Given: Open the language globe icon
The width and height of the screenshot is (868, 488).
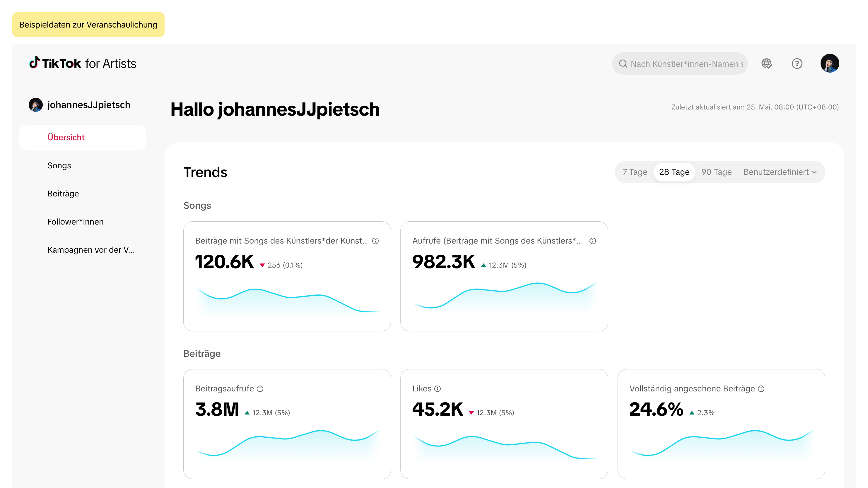Looking at the screenshot, I should (x=767, y=63).
